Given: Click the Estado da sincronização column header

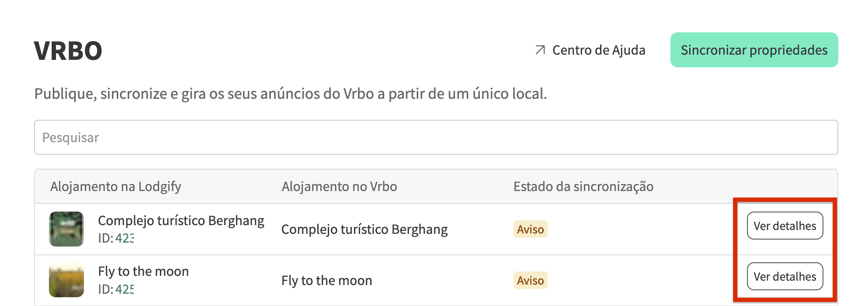Looking at the screenshot, I should 583,187.
